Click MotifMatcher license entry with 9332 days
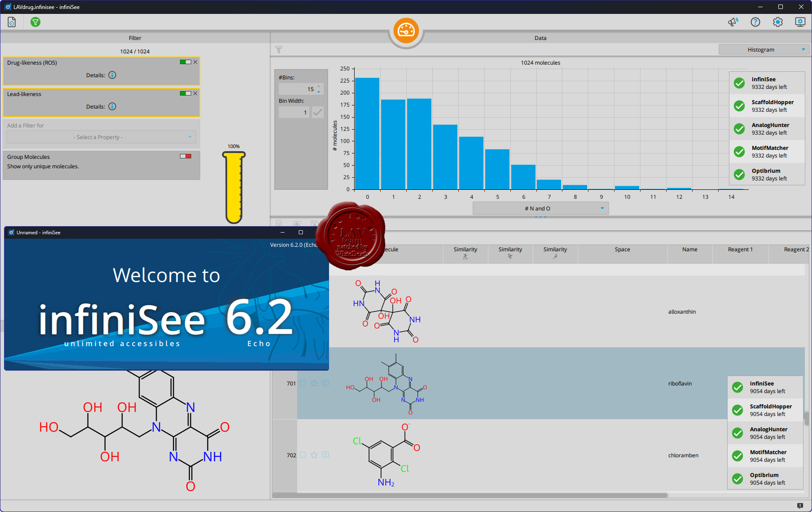The width and height of the screenshot is (812, 512). (767, 152)
